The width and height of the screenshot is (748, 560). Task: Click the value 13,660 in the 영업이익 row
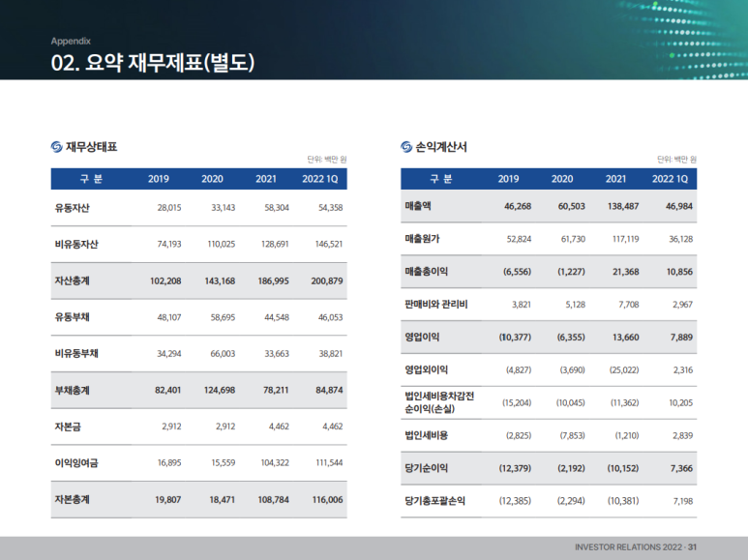coord(626,338)
